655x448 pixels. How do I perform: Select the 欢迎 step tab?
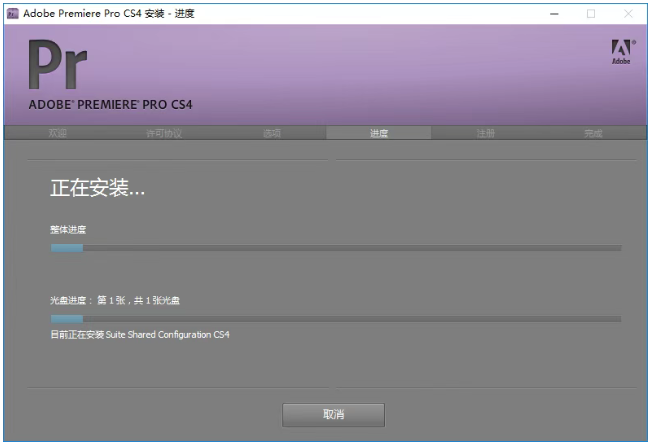58,133
